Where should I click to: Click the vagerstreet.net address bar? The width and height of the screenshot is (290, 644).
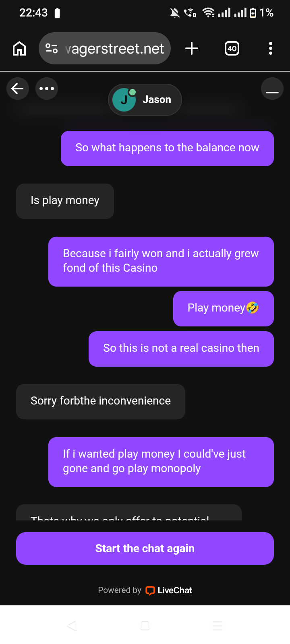point(105,49)
